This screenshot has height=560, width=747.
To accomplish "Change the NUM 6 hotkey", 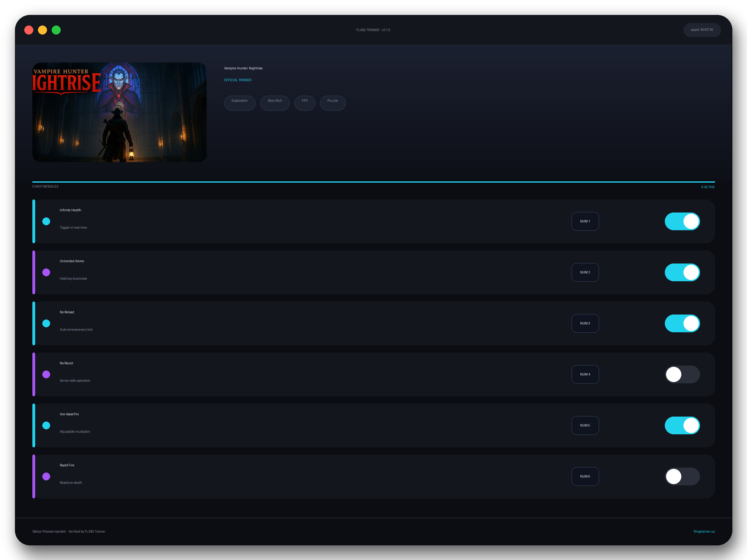I will [x=585, y=476].
